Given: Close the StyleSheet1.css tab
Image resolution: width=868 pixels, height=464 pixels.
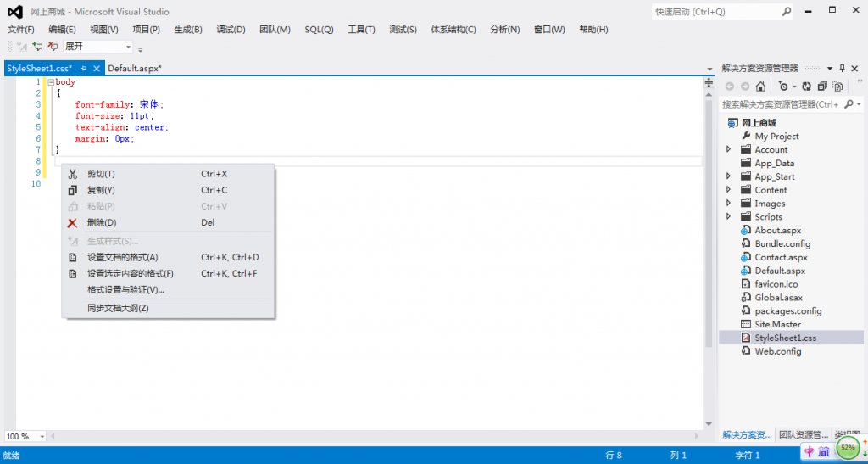Looking at the screenshot, I should (97, 69).
